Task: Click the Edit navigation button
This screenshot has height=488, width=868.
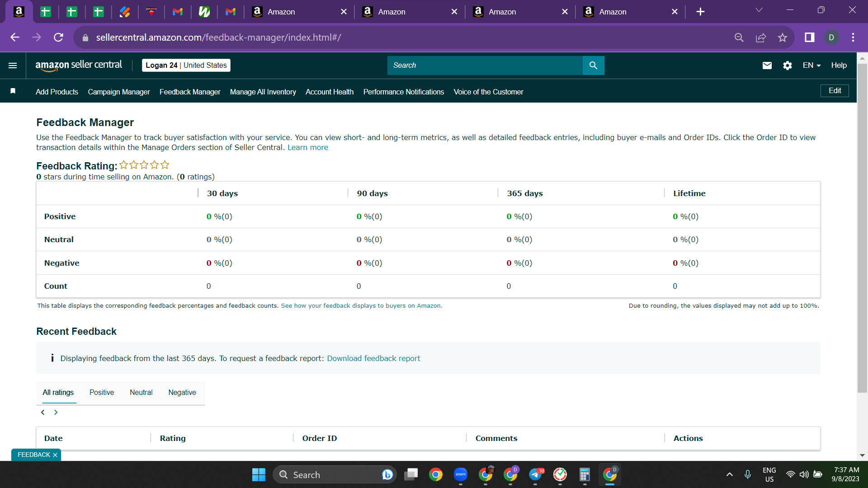Action: [x=835, y=91]
